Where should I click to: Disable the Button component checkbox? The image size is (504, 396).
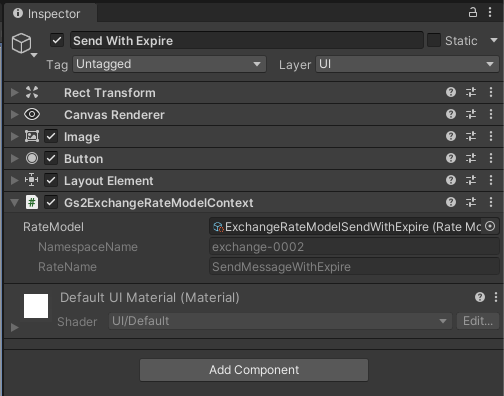pos(51,158)
